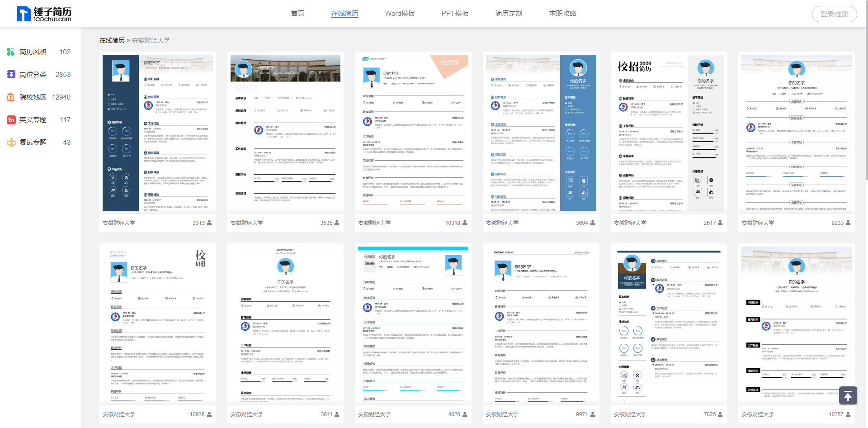Click user icon beside count 7825
The width and height of the screenshot is (868, 428).
pos(720,414)
